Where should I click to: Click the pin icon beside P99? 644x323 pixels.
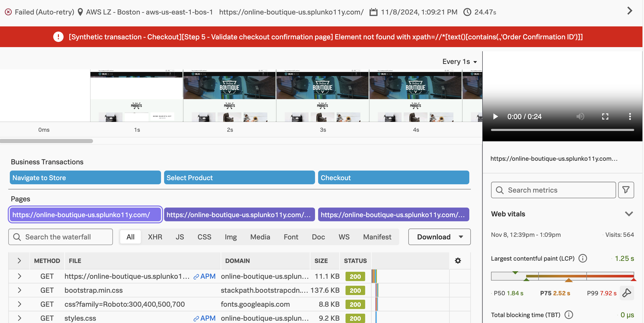click(x=626, y=293)
